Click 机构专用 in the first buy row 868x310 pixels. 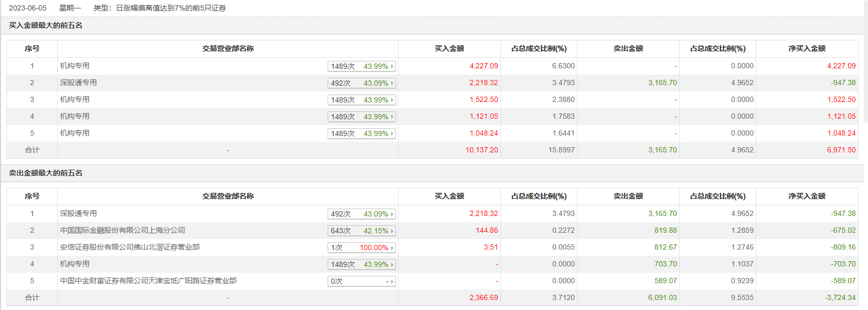75,66
